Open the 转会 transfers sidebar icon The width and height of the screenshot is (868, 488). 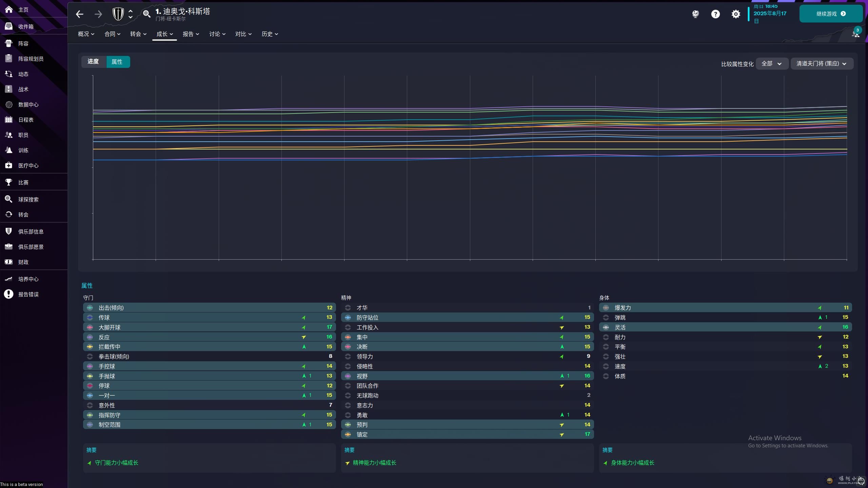tap(9, 215)
